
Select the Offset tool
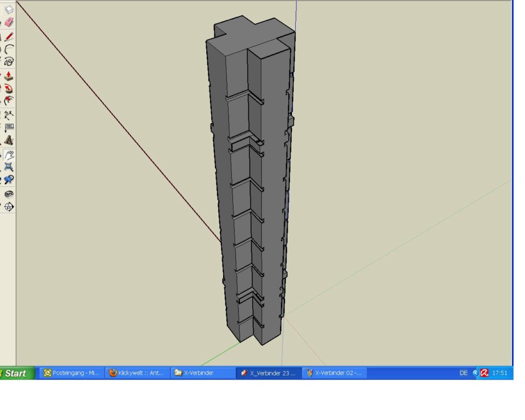(9, 101)
